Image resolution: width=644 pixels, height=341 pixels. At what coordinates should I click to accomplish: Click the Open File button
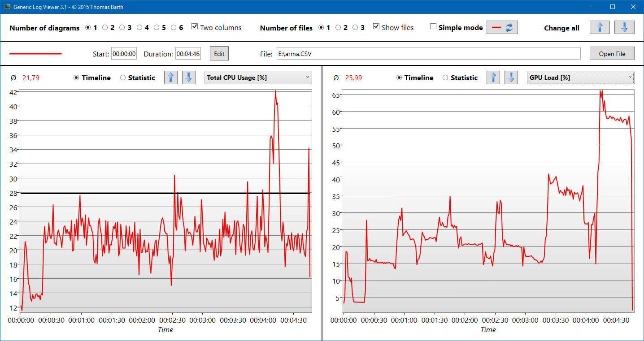(x=612, y=54)
